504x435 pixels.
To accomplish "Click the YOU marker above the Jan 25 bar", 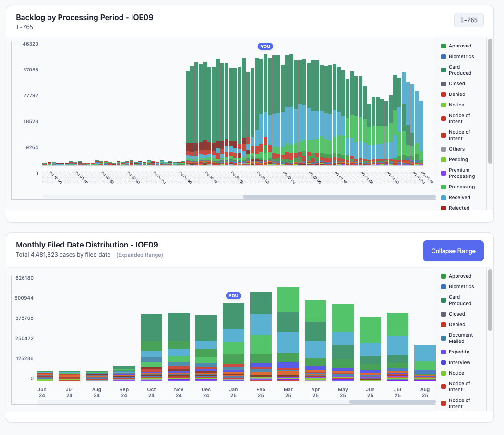I will click(x=233, y=295).
